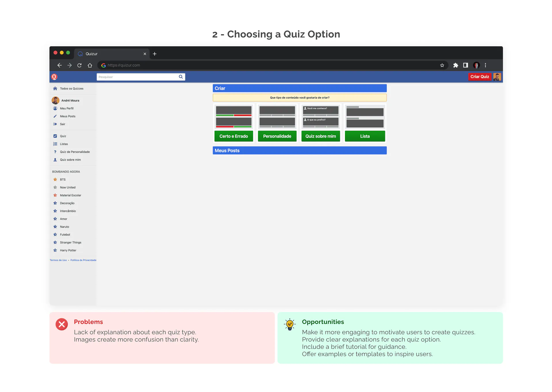Click the Quizur logo in header
The height and width of the screenshot is (392, 552).
tap(54, 77)
